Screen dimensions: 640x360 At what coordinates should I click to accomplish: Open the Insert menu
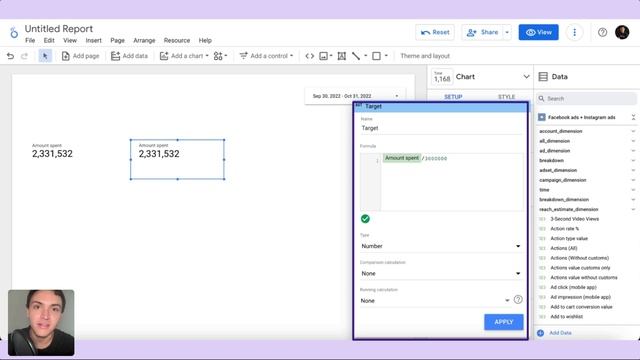[x=93, y=40]
